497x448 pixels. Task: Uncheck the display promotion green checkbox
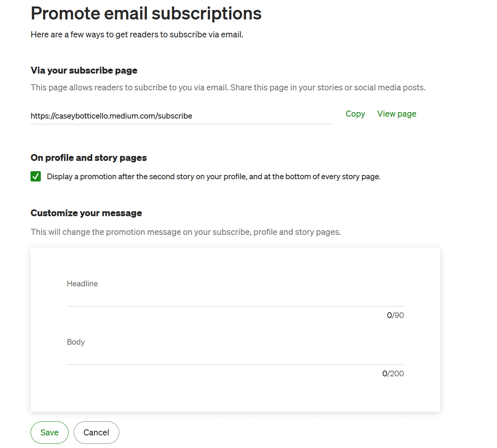[x=36, y=177]
